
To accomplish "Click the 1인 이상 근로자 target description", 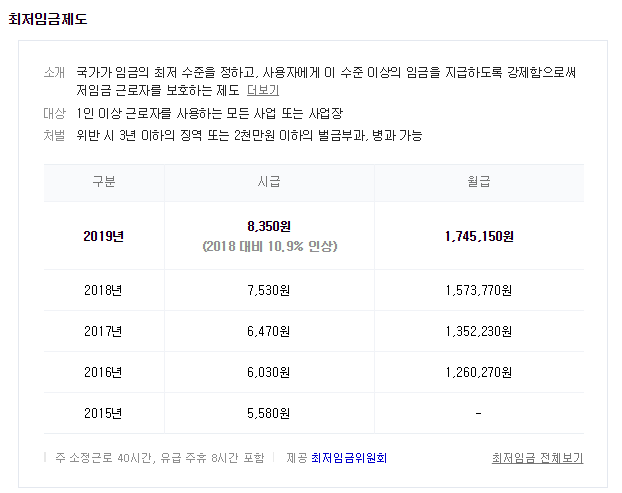I will point(209,114).
